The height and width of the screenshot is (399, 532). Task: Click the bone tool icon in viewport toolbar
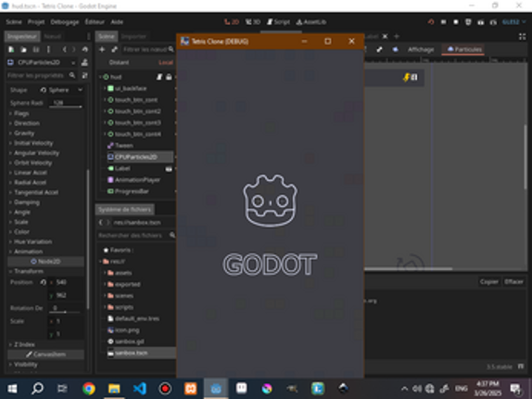(379, 49)
